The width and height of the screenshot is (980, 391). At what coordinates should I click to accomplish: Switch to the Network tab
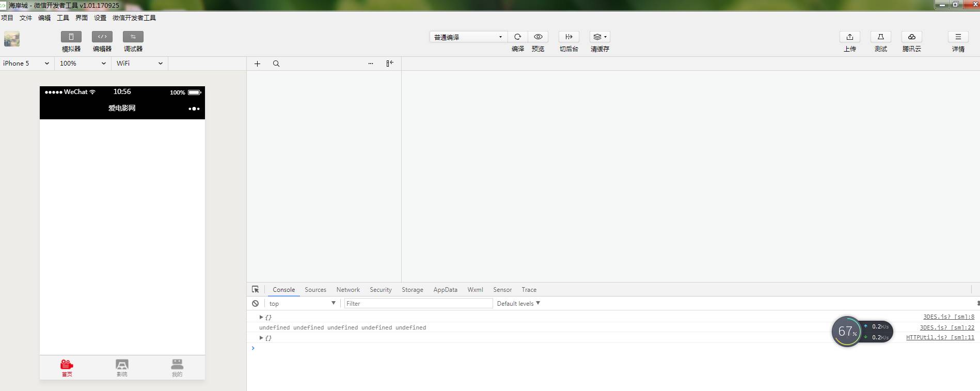(x=348, y=290)
